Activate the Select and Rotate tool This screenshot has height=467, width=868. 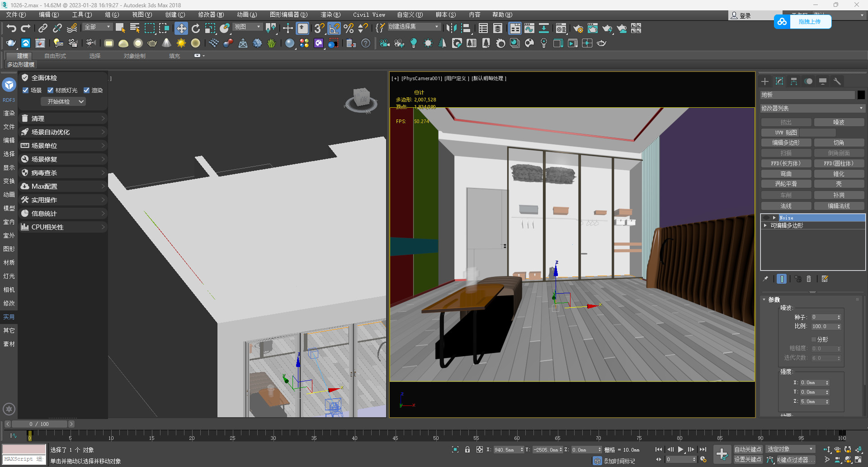click(x=196, y=29)
